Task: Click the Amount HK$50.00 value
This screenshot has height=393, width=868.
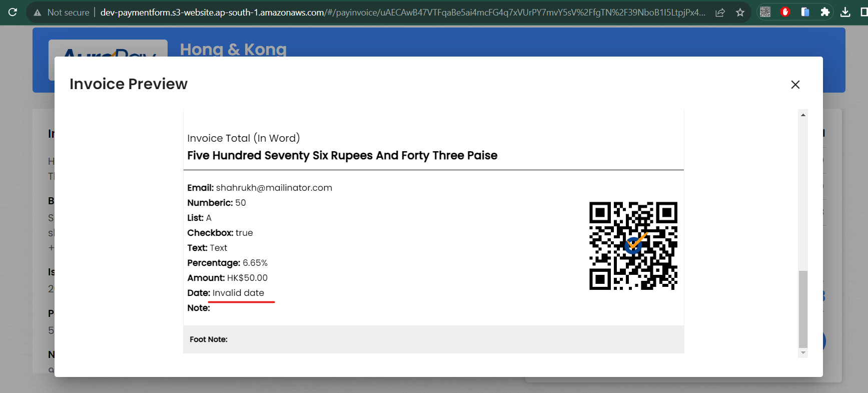Action: tap(247, 278)
